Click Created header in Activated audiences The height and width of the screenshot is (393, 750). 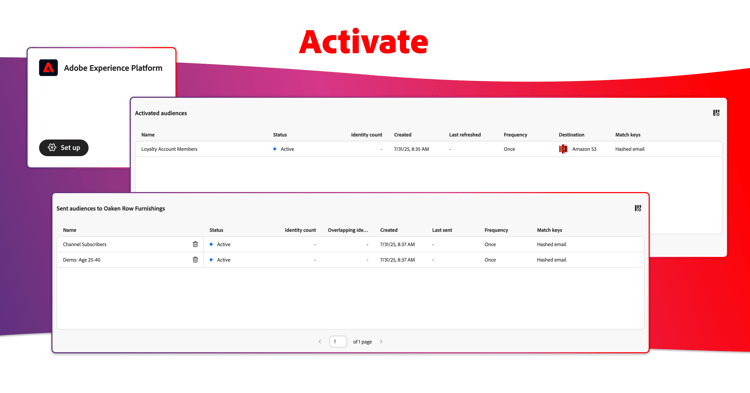[403, 135]
